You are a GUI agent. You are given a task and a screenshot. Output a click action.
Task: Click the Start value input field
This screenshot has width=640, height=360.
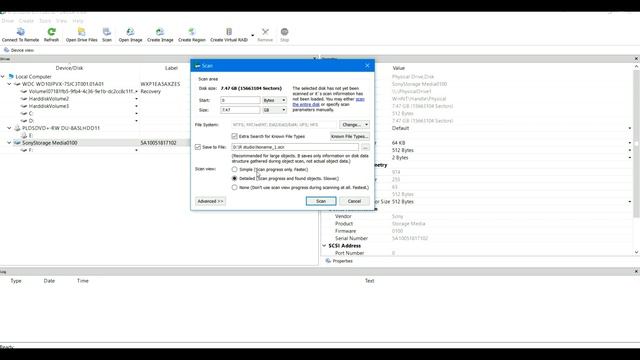240,100
